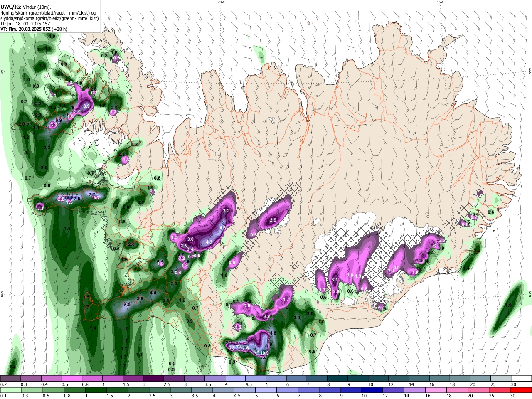Click the 7.7 value on the map
Image resolution: width=532 pixels, height=399 pixels.
pyautogui.click(x=92, y=195)
